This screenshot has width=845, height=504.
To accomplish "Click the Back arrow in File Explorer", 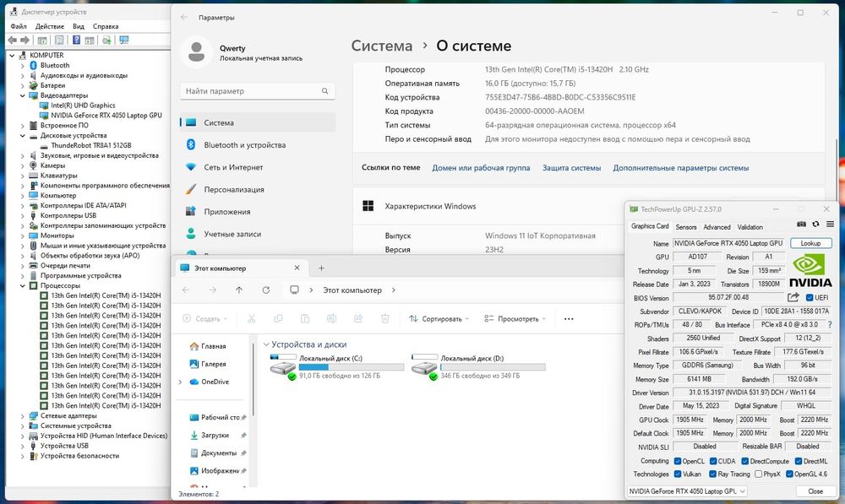I will [x=186, y=290].
